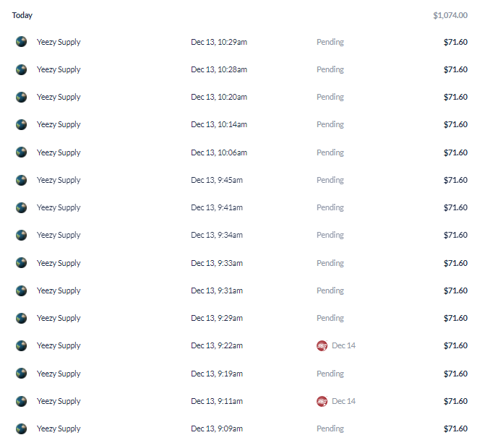The image size is (485, 448).
Task: Open Yeezy Supply transaction at 10:14am
Action: click(241, 124)
